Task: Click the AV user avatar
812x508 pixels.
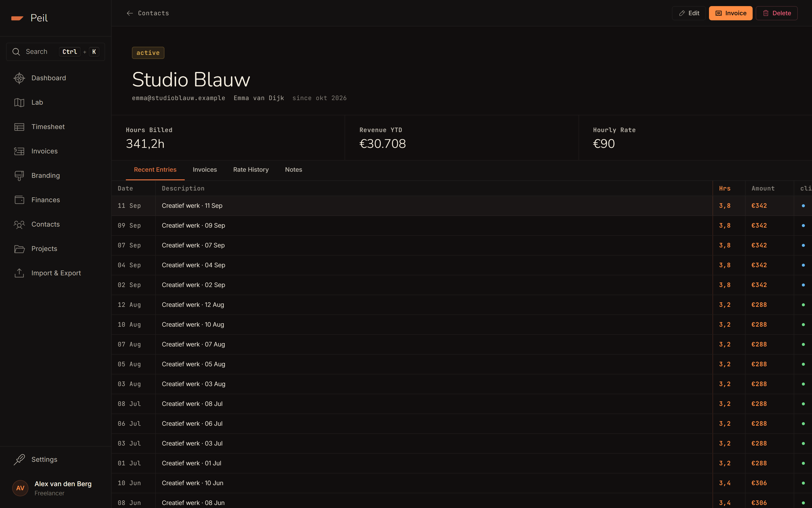Action: coord(20,488)
